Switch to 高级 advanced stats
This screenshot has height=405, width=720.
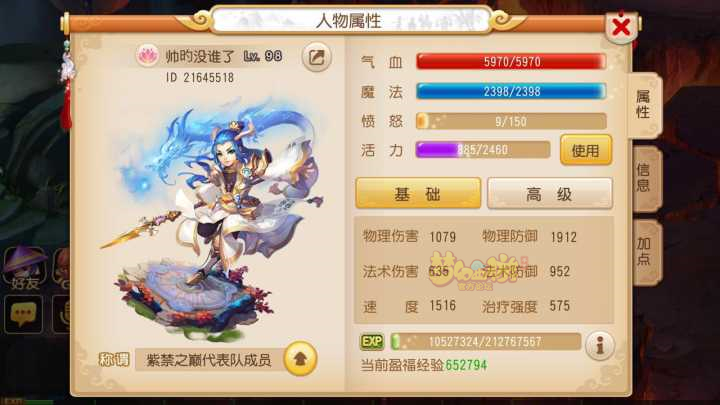(x=550, y=194)
